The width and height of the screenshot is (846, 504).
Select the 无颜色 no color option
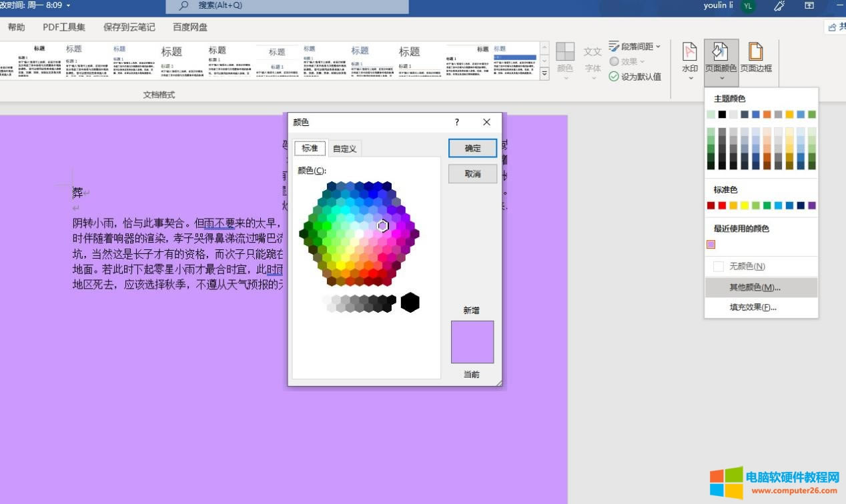coord(747,267)
